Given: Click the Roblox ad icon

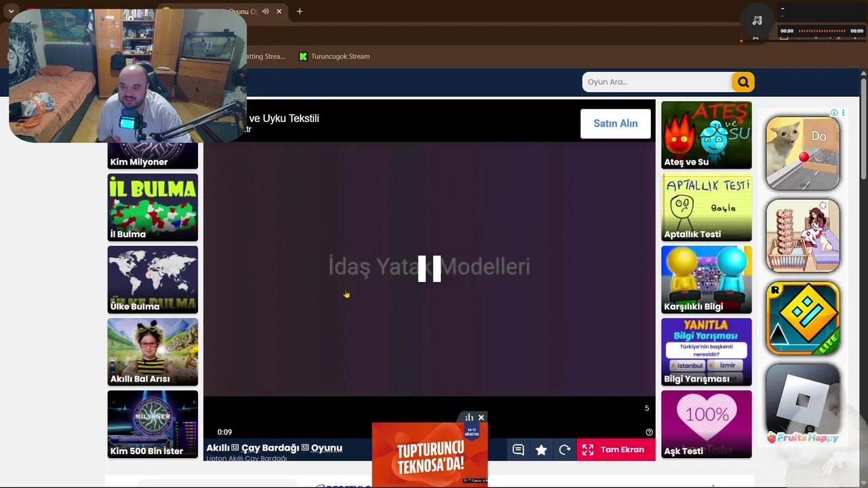Looking at the screenshot, I should (803, 401).
